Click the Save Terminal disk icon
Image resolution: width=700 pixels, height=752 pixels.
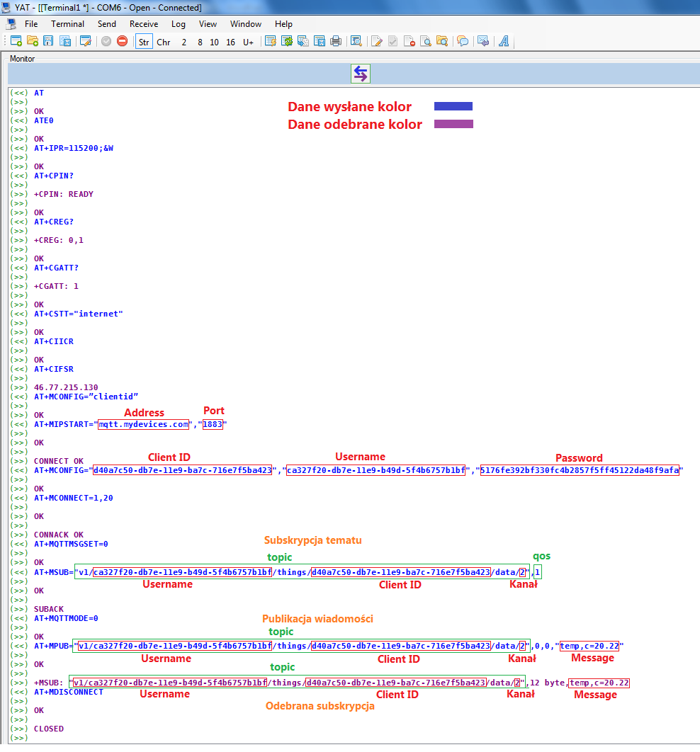[48, 41]
